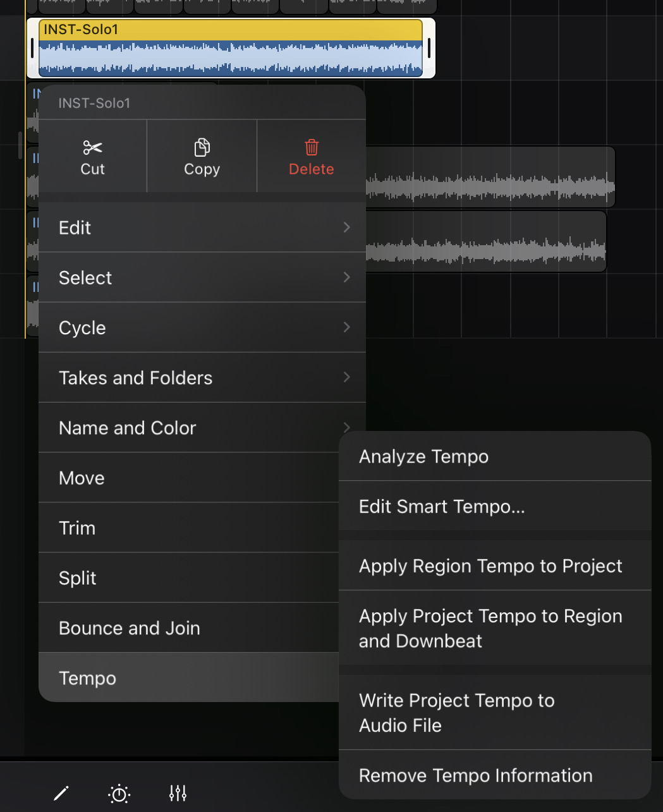This screenshot has height=812, width=663.
Task: Expand the Edit submenu chevron
Action: pyautogui.click(x=346, y=227)
